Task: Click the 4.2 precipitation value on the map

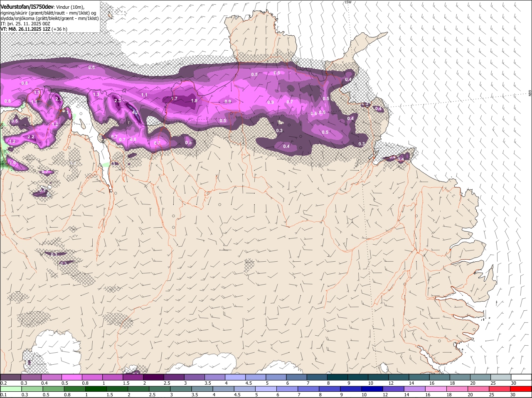Action: tap(135, 112)
